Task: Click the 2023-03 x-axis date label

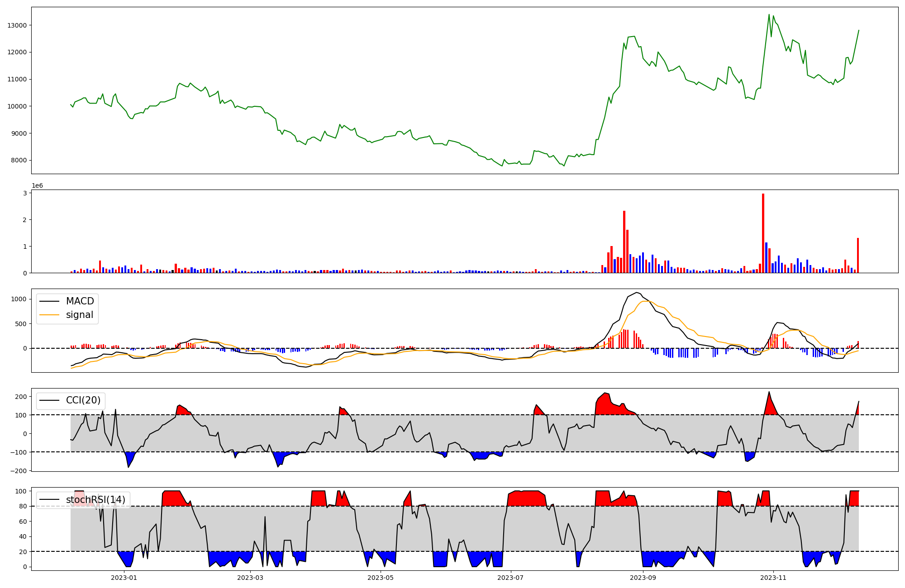Action: point(250,578)
